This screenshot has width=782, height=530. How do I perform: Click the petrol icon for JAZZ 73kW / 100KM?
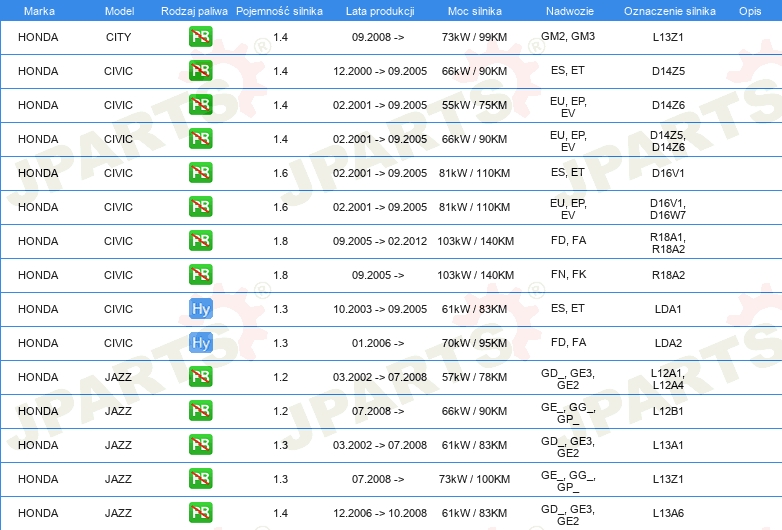point(200,479)
